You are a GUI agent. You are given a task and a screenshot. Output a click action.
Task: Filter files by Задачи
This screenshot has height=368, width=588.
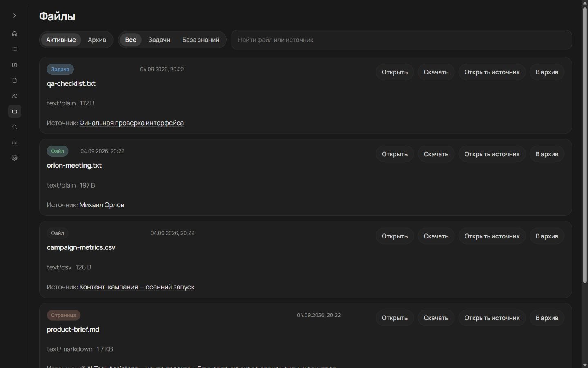[159, 40]
